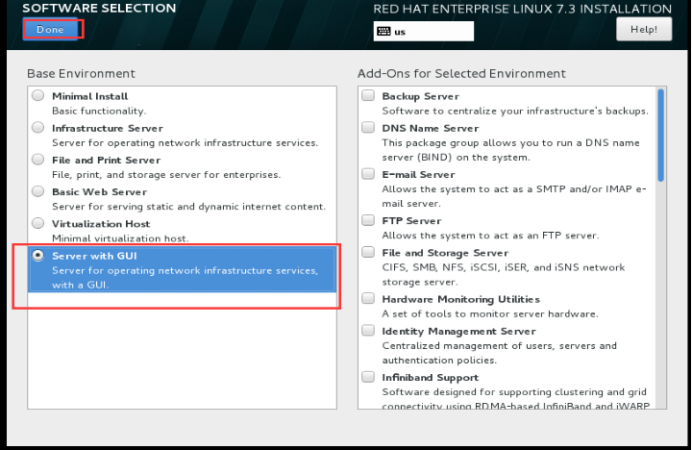Choose the Basic Web Server radio button
The image size is (692, 450).
(x=38, y=191)
